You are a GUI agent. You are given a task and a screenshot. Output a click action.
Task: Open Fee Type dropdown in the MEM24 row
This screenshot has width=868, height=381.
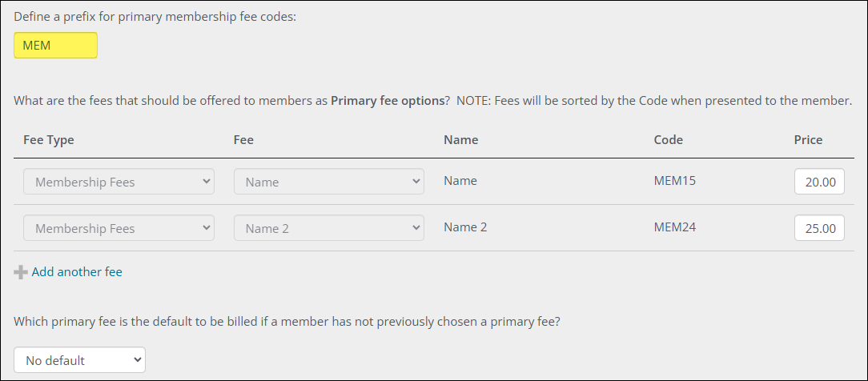coord(119,228)
